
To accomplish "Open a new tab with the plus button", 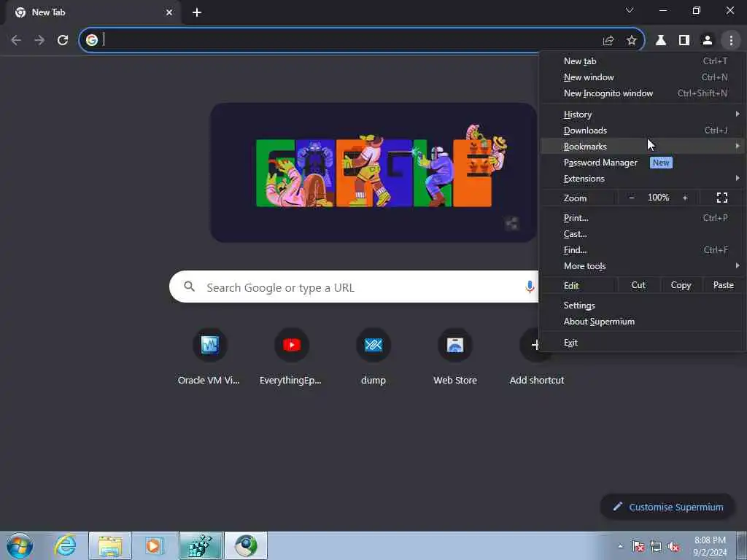I will pyautogui.click(x=197, y=12).
